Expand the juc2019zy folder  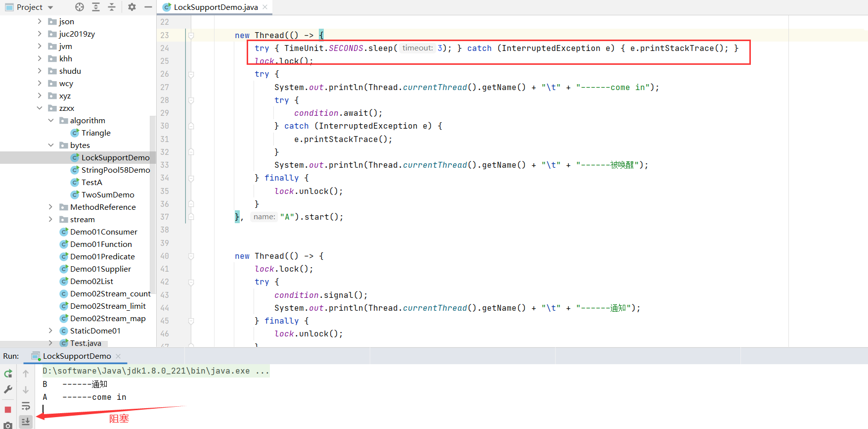coord(40,34)
